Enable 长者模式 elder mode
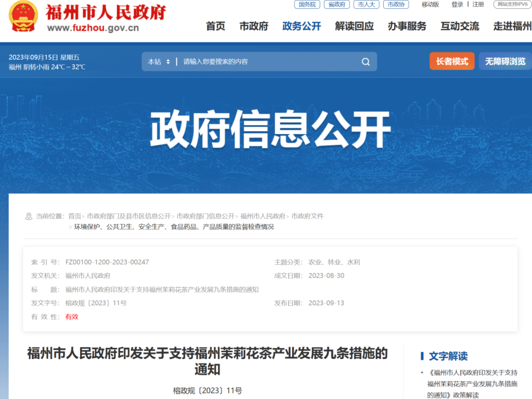Image resolution: width=532 pixels, height=399 pixels. 452,62
